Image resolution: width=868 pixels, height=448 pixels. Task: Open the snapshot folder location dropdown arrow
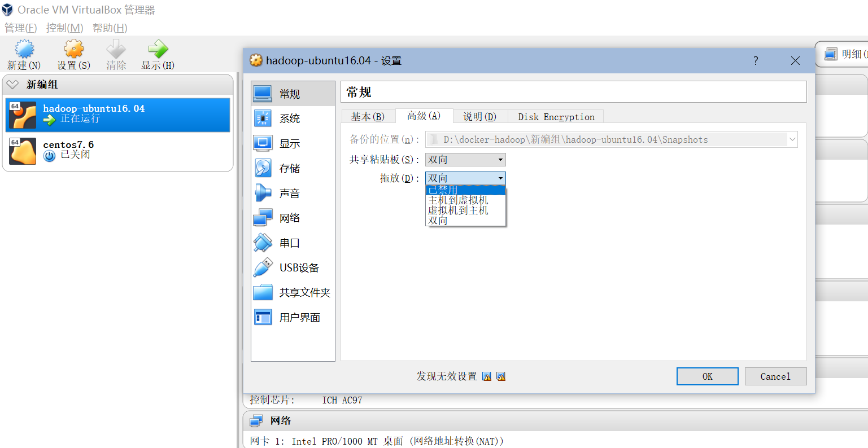click(792, 139)
